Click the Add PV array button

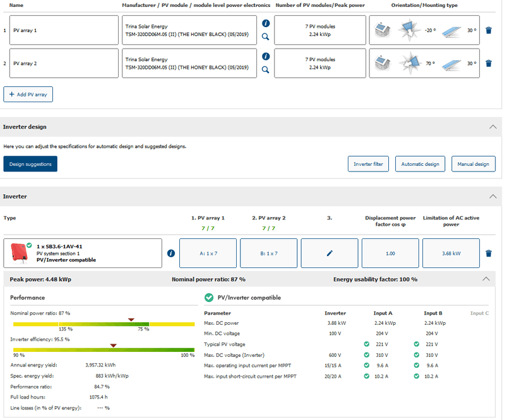coord(28,95)
